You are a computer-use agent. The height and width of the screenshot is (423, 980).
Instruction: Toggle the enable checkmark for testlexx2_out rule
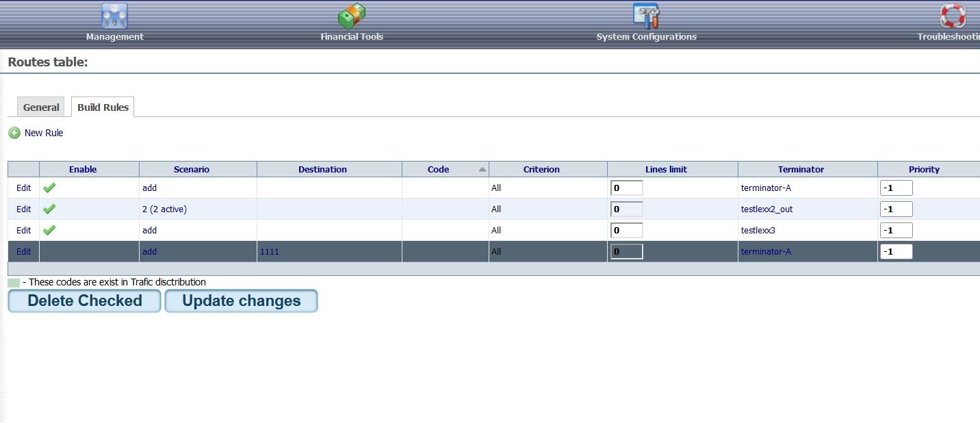click(x=49, y=209)
